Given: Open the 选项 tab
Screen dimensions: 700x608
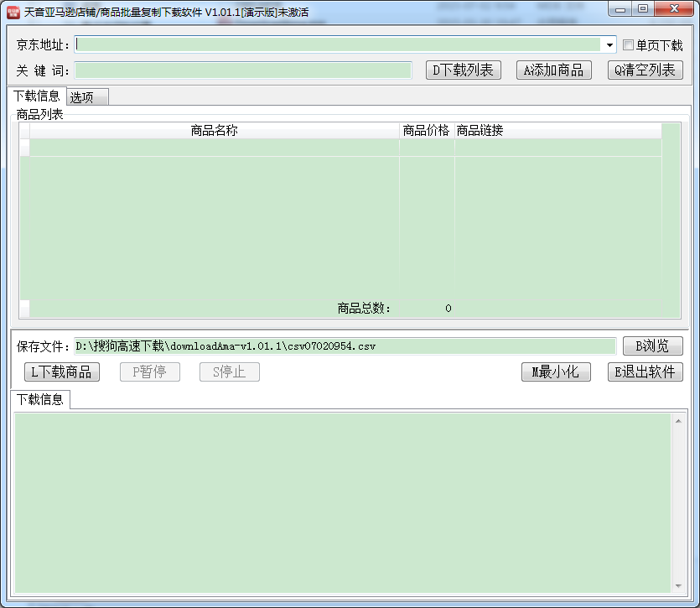Looking at the screenshot, I should coord(87,97).
